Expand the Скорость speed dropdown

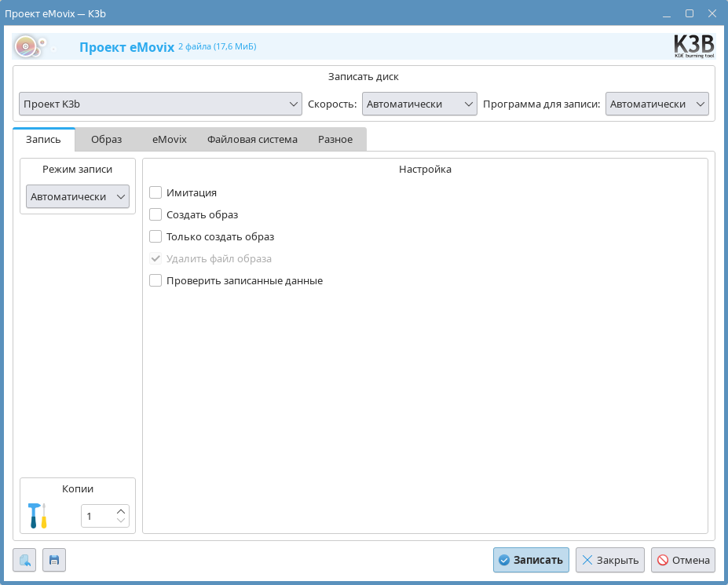pos(419,104)
